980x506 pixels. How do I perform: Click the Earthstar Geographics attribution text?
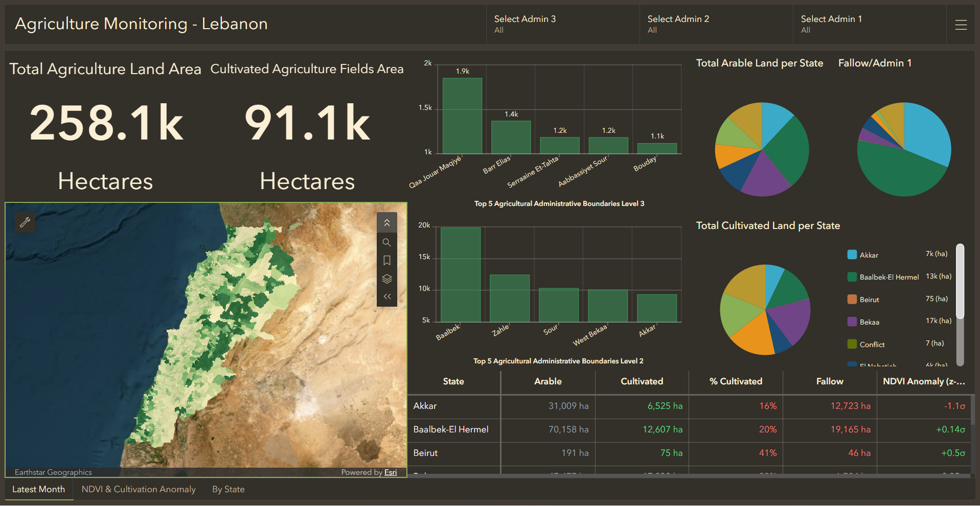(x=53, y=472)
